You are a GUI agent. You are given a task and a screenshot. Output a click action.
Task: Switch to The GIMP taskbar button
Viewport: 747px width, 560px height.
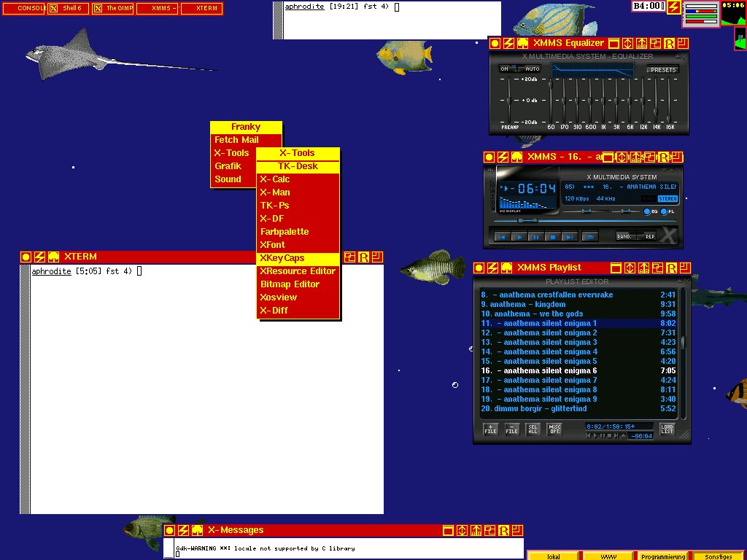pos(113,8)
